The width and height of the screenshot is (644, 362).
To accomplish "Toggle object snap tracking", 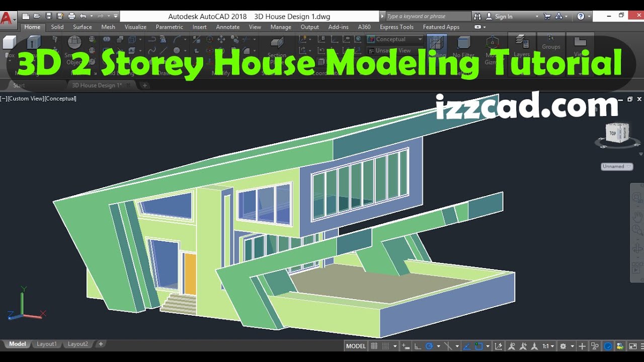I will tap(467, 346).
